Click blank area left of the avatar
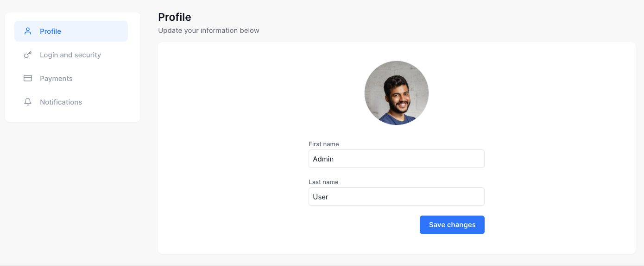644x266 pixels. pyautogui.click(x=259, y=93)
